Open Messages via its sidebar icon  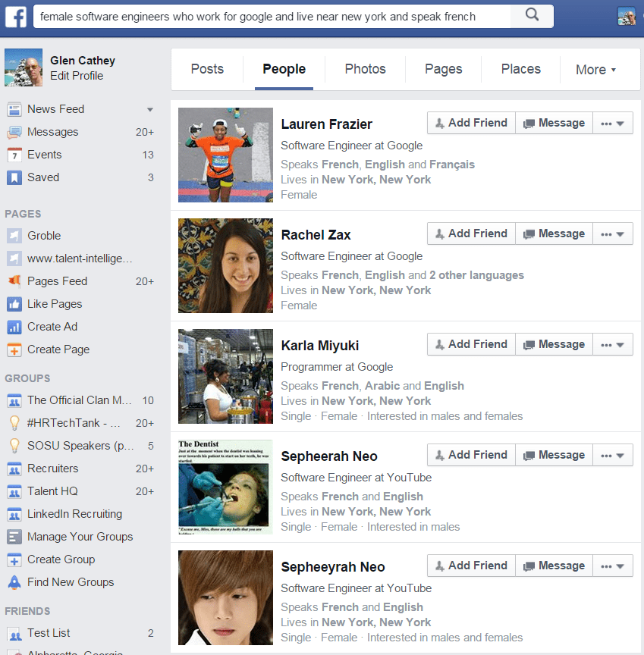14,131
